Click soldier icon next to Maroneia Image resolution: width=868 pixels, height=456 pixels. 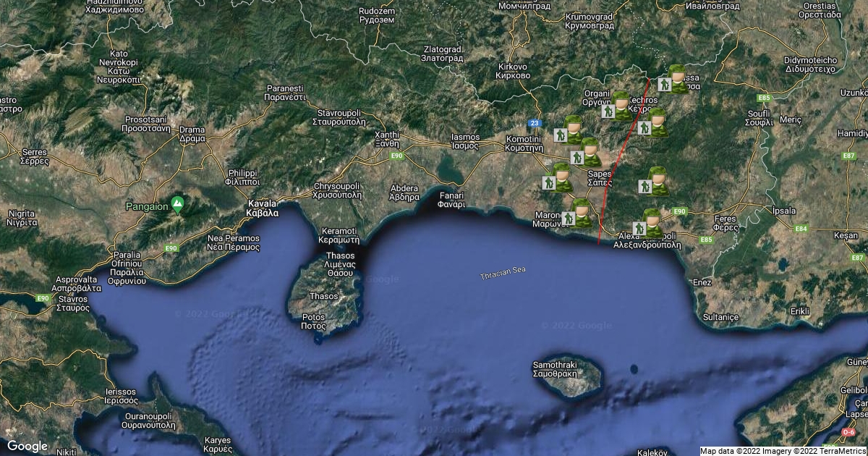tap(582, 212)
